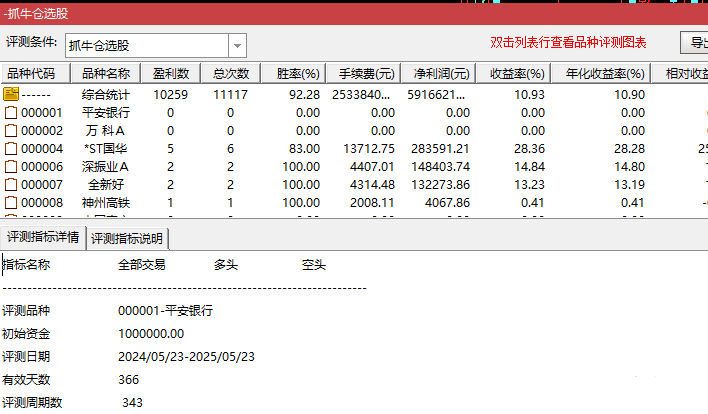
Task: Click total win count 10259
Action: tap(171, 95)
